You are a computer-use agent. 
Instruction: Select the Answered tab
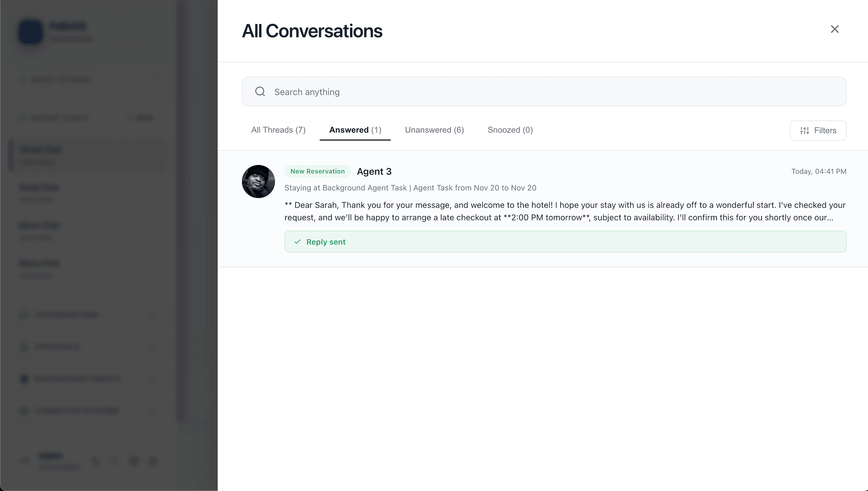[x=355, y=130]
